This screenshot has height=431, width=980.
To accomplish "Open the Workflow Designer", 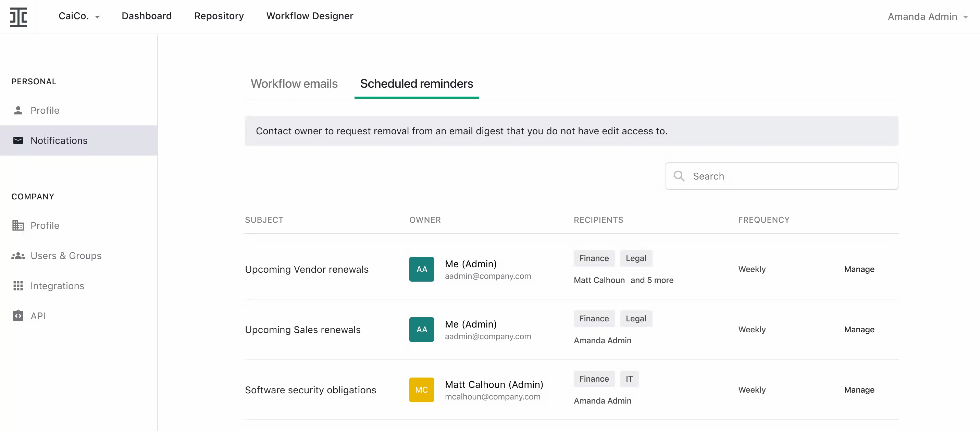I will tap(310, 16).
